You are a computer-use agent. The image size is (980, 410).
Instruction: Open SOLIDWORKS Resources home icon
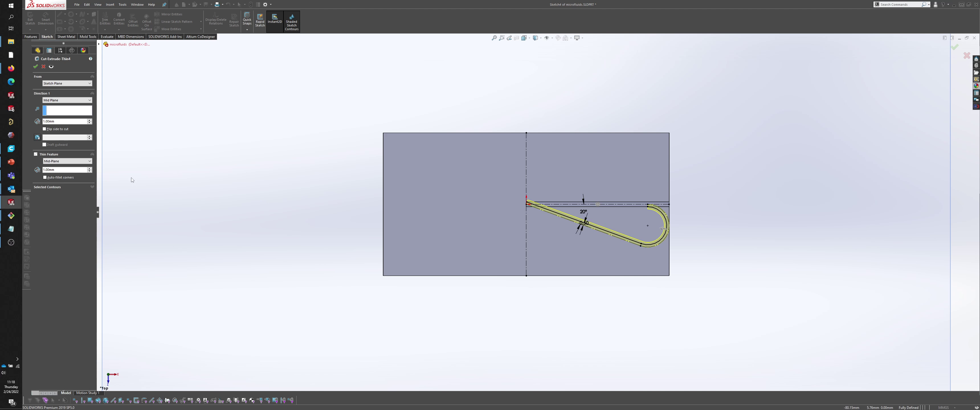tap(976, 59)
